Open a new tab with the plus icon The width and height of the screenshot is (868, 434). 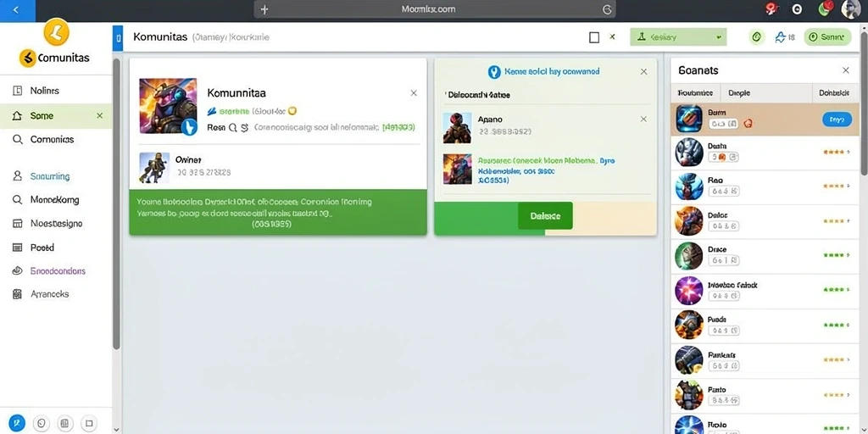coord(264,9)
